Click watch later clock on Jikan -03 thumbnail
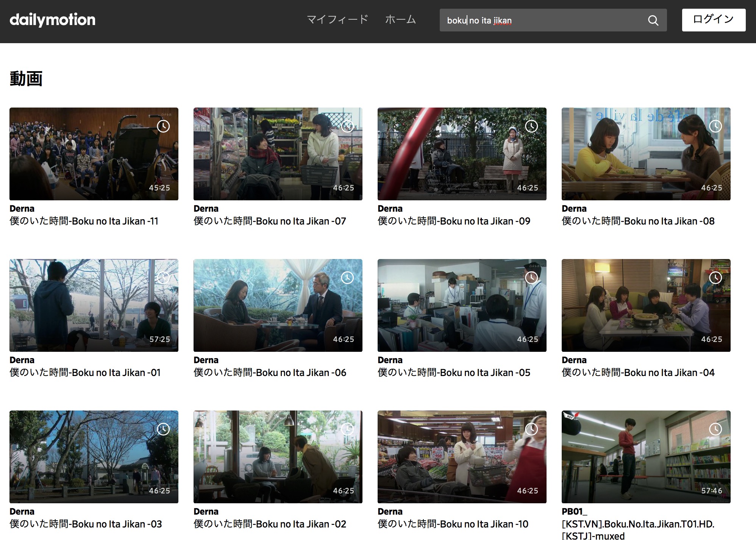 tap(163, 429)
